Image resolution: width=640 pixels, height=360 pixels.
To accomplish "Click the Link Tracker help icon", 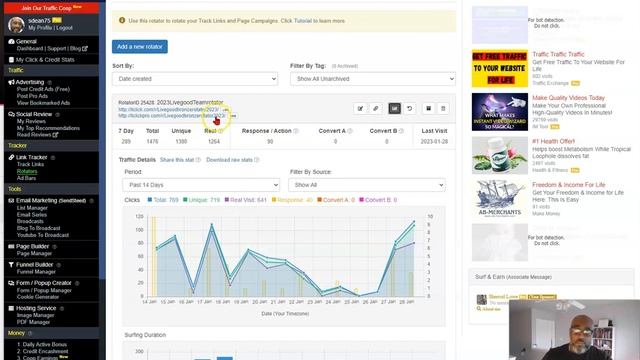I will [x=53, y=158].
